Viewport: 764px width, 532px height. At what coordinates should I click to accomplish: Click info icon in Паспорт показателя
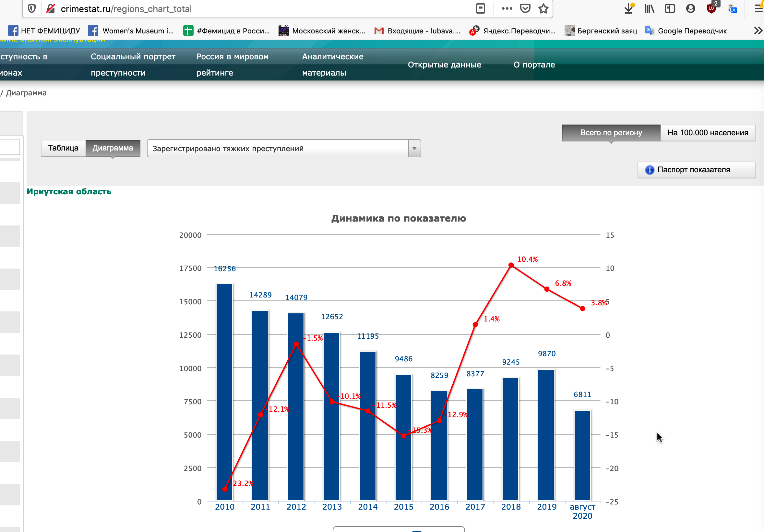(650, 170)
